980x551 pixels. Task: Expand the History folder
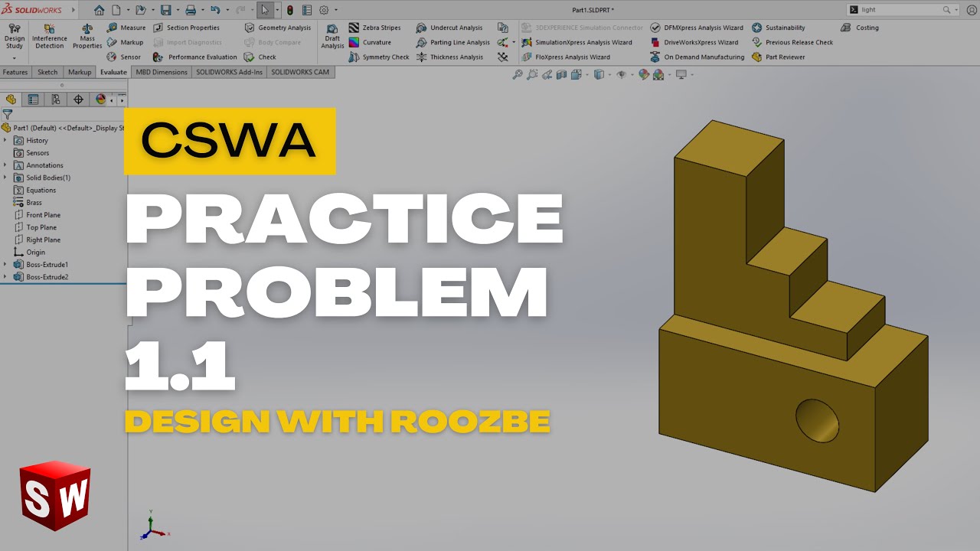click(x=5, y=140)
